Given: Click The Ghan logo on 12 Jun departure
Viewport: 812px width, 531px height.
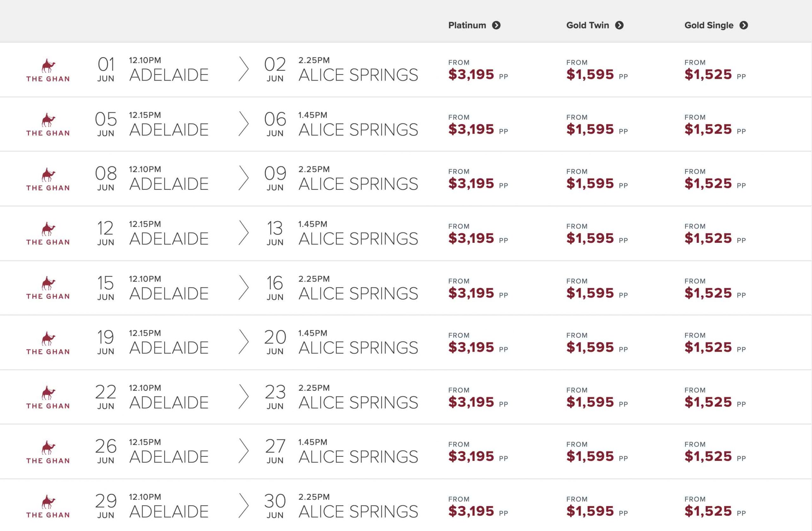Looking at the screenshot, I should (x=48, y=234).
